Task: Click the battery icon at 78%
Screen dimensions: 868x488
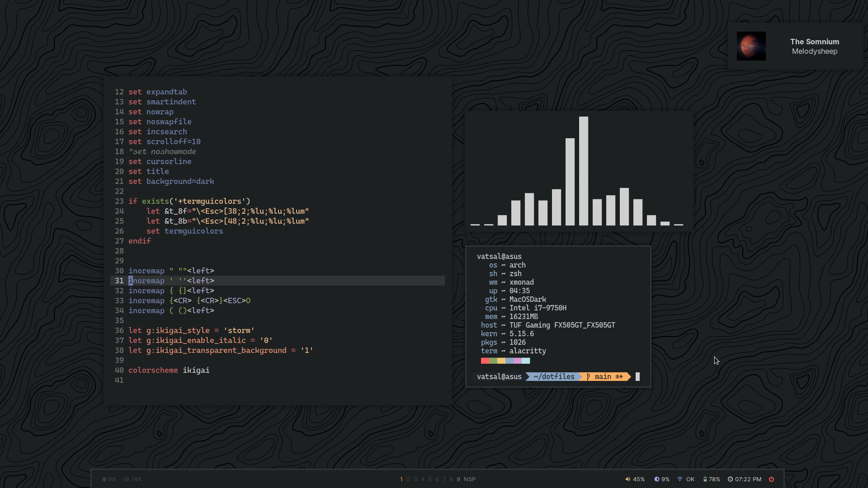Action: (x=705, y=479)
